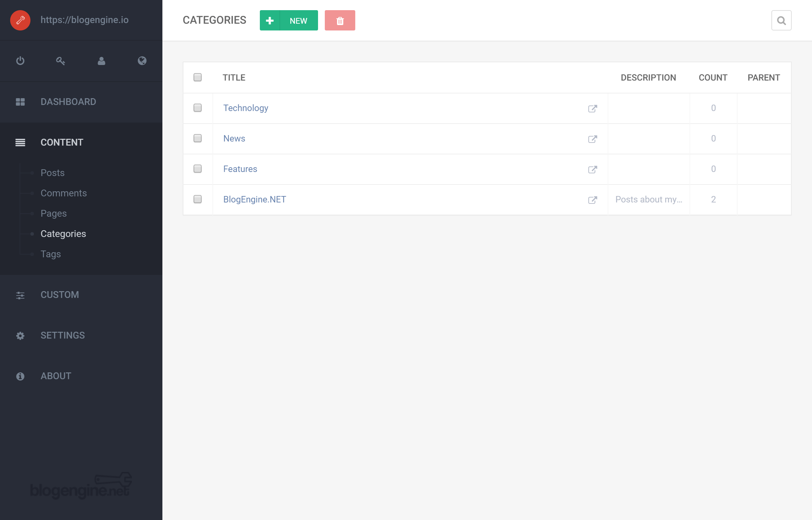Click the About info icon
This screenshot has height=520, width=812.
[20, 376]
